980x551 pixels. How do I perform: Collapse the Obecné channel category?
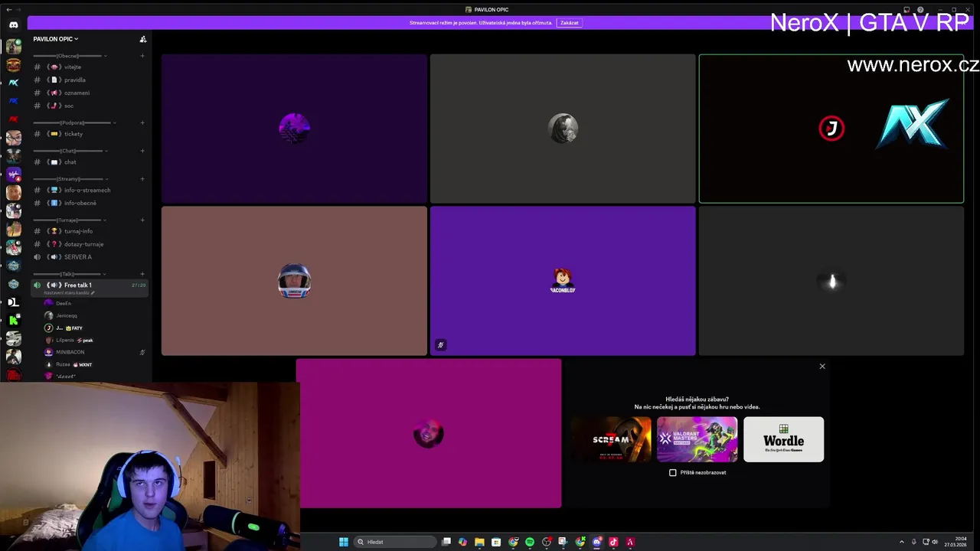point(69,56)
